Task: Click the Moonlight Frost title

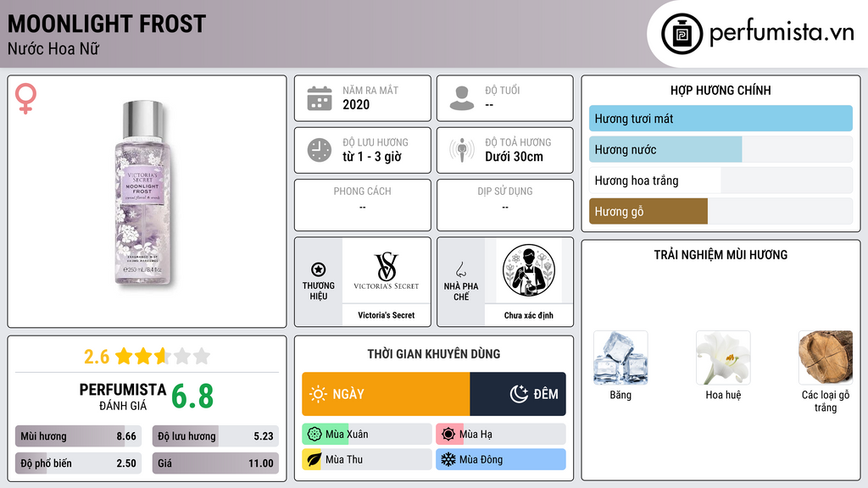Action: (x=106, y=24)
